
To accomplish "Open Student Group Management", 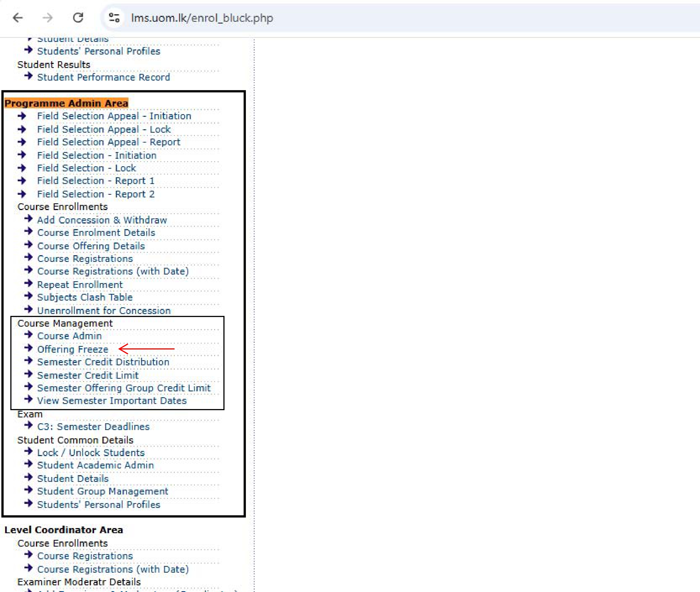I will click(102, 491).
